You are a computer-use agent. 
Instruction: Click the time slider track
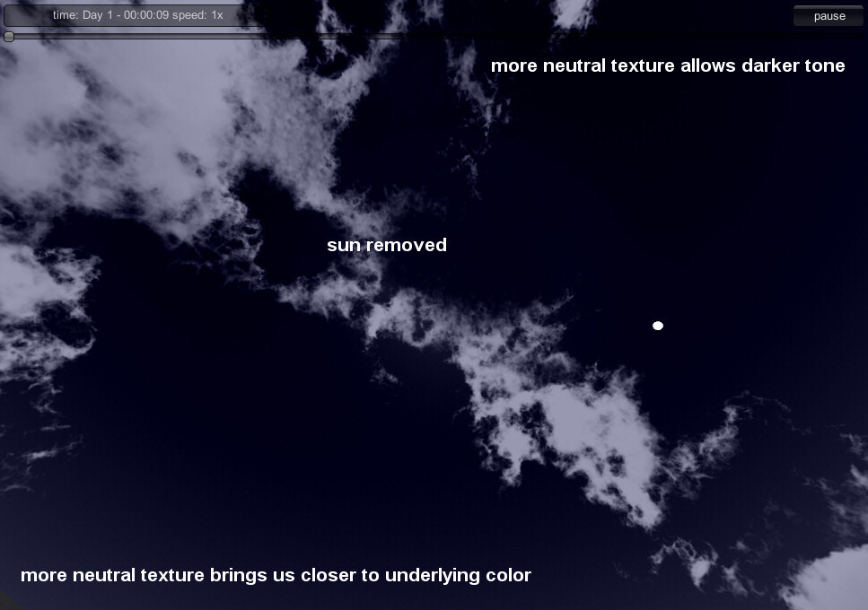pyautogui.click(x=434, y=37)
